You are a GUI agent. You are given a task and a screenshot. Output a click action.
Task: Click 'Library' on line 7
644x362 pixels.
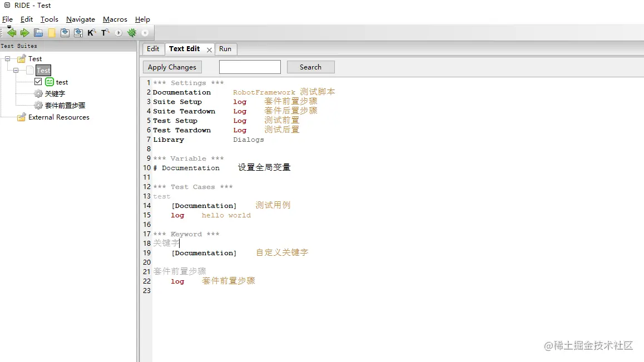pyautogui.click(x=169, y=140)
